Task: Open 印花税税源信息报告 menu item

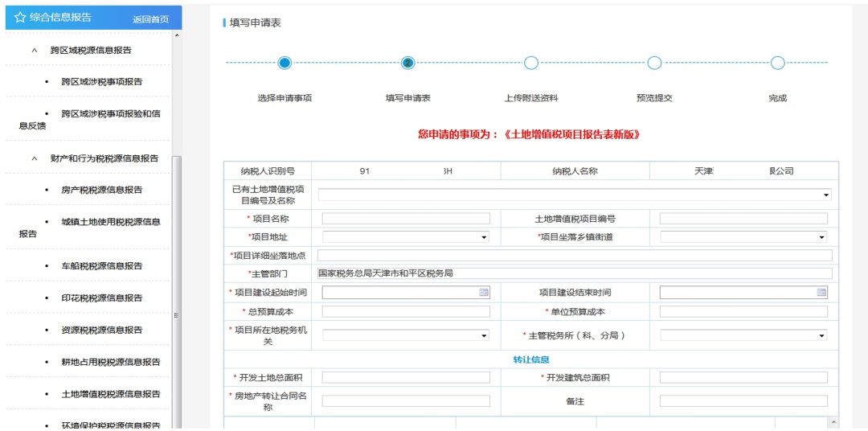Action: tap(102, 298)
